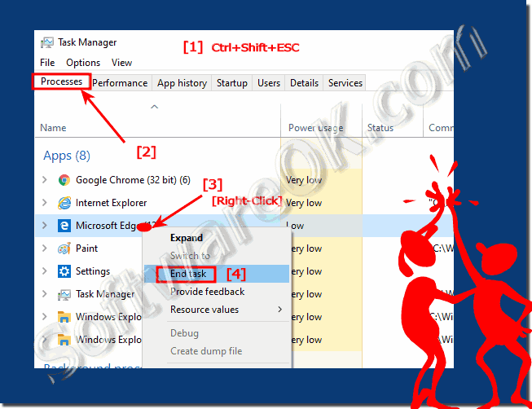This screenshot has height=409, width=532.
Task: Click the Microsoft Edge app icon
Action: coord(64,226)
